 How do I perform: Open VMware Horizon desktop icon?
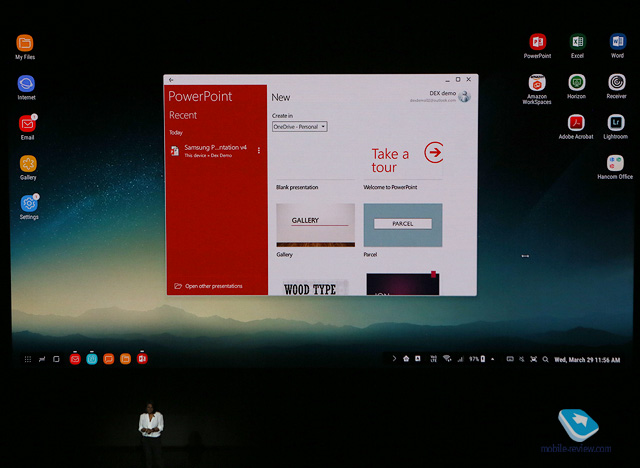tap(577, 82)
